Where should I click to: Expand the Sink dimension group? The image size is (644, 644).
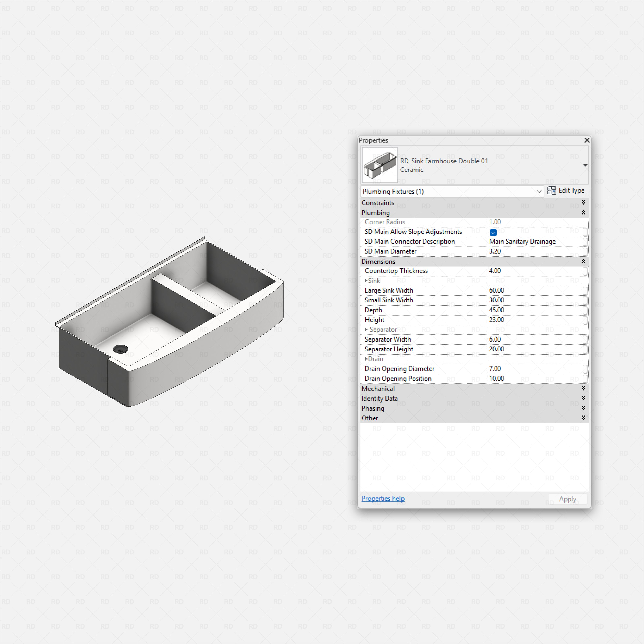366,281
